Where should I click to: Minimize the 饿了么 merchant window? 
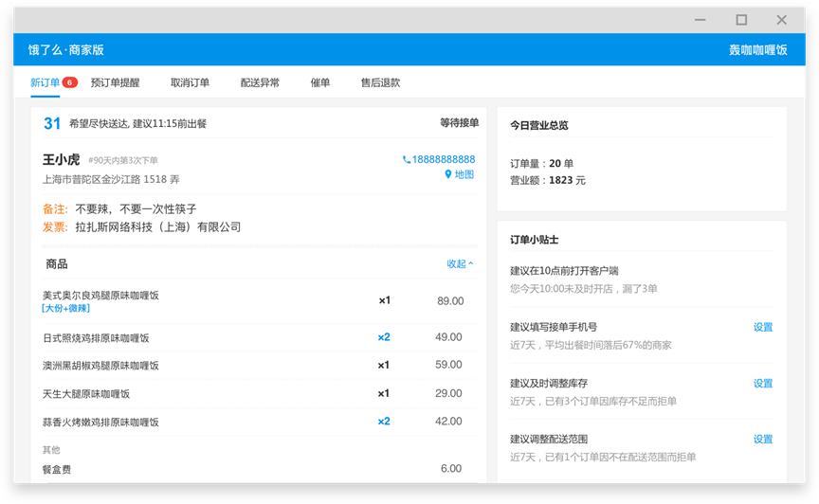pyautogui.click(x=700, y=20)
